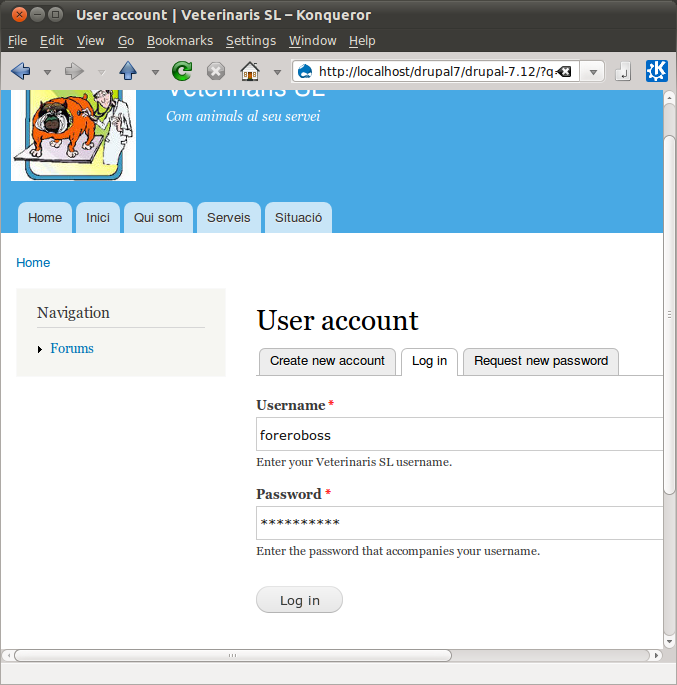Open the Bookmarks menu
This screenshot has height=685, width=677.
[x=180, y=41]
